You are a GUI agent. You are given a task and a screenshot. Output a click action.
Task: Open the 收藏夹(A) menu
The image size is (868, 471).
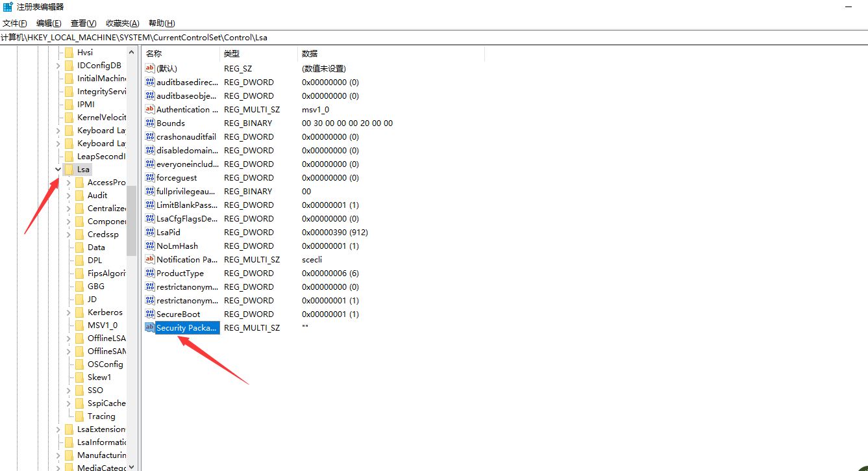coord(122,23)
